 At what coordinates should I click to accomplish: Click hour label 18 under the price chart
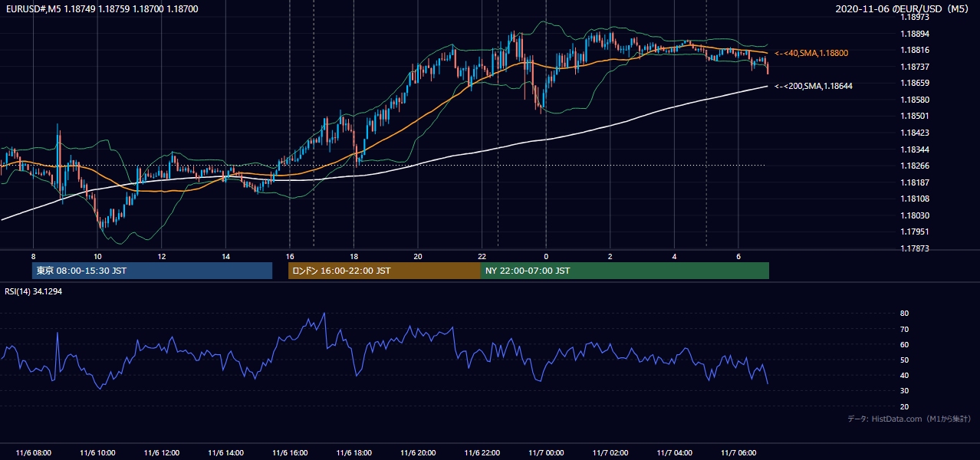354,256
